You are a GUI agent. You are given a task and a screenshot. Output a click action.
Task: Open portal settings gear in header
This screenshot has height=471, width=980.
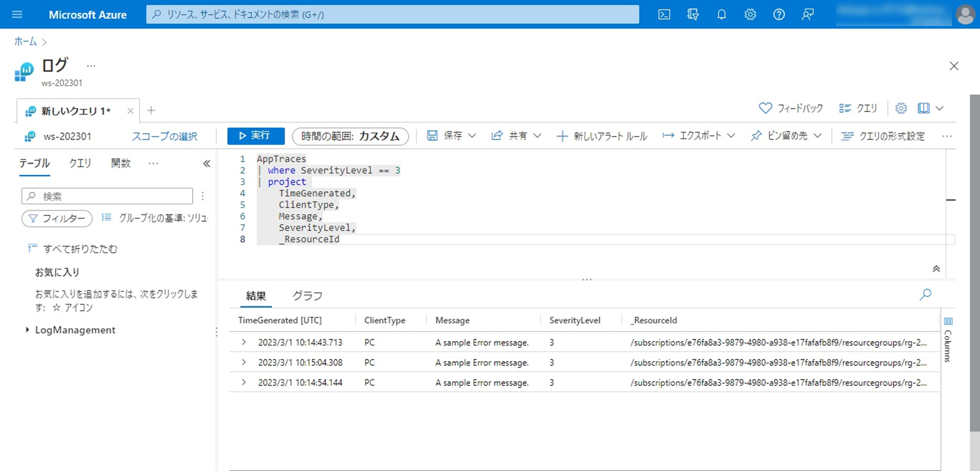coord(750,15)
